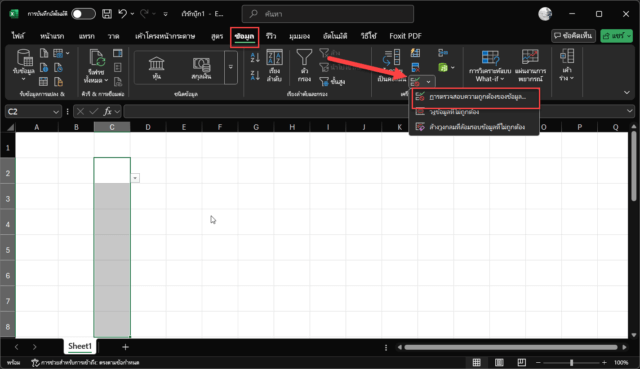Open Data Validation dropdown arrow in ribbon
Image resolution: width=640 pixels, height=369 pixels.
(428, 82)
